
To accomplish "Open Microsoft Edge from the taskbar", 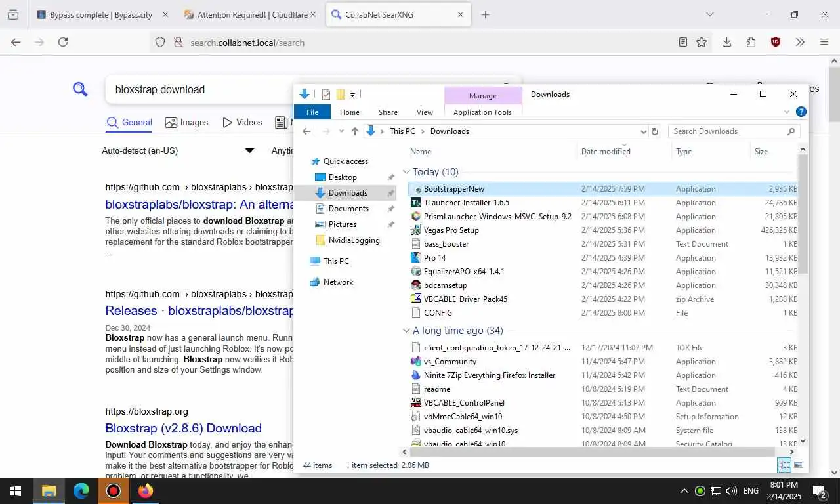I will tap(81, 491).
